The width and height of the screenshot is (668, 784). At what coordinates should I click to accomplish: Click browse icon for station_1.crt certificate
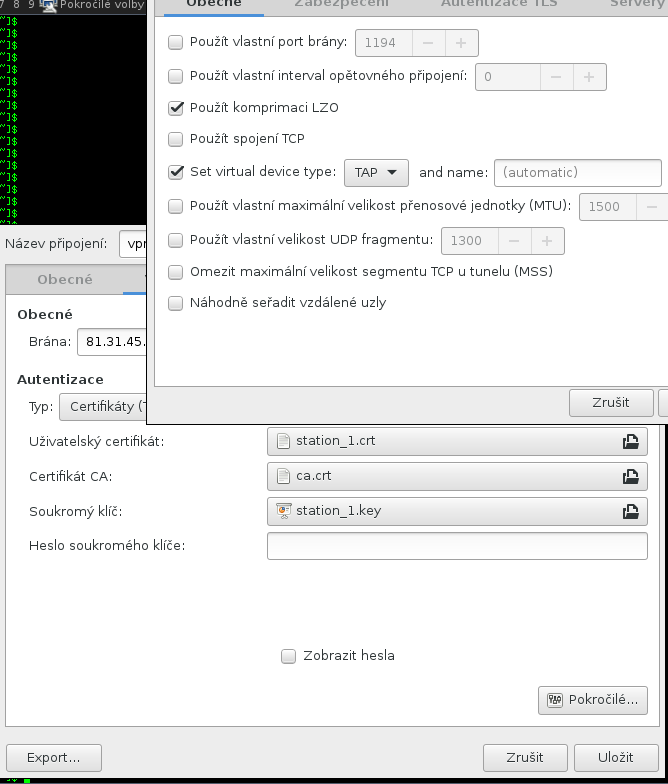(630, 441)
